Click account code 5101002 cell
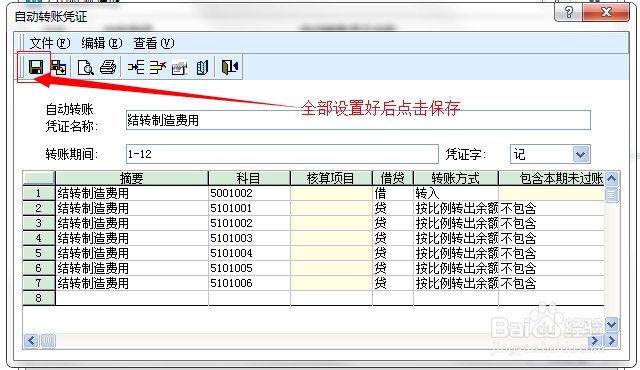 click(249, 223)
